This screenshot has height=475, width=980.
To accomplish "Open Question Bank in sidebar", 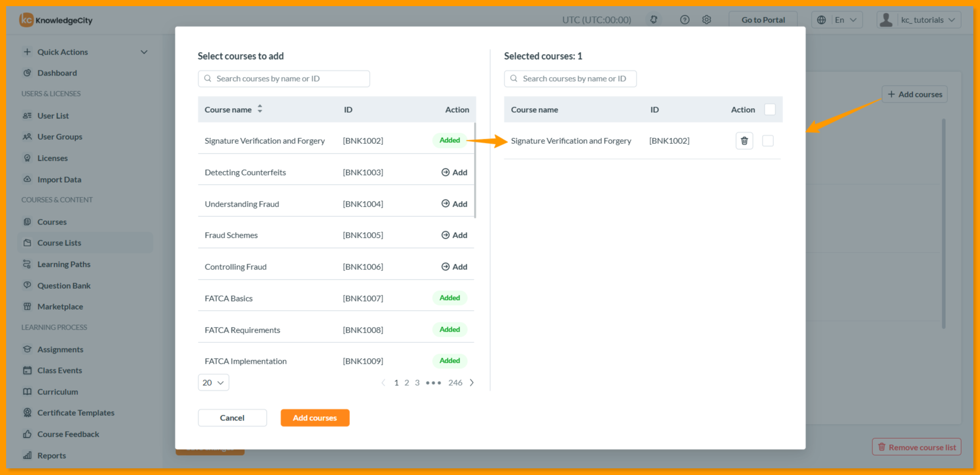I will [x=64, y=286].
